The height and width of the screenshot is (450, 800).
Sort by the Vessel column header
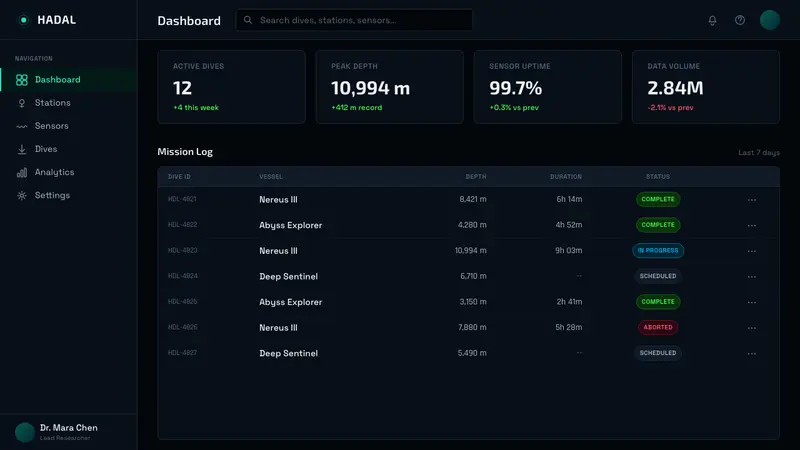coord(271,177)
